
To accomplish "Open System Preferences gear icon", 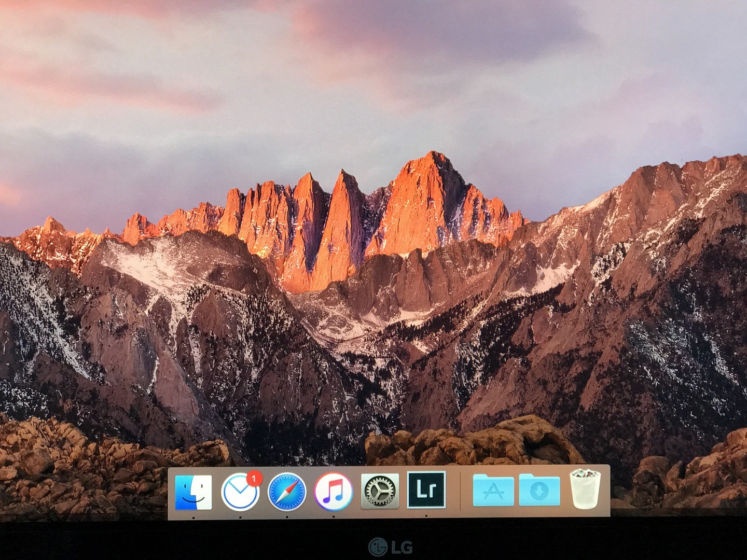I will [x=380, y=491].
